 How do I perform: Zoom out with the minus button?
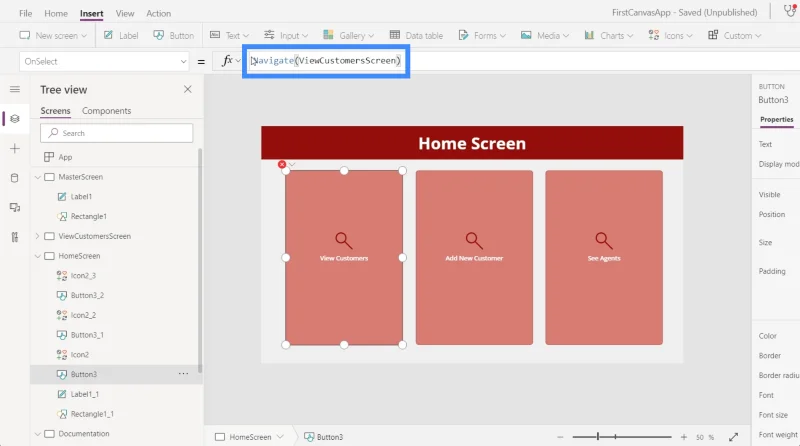(560, 437)
